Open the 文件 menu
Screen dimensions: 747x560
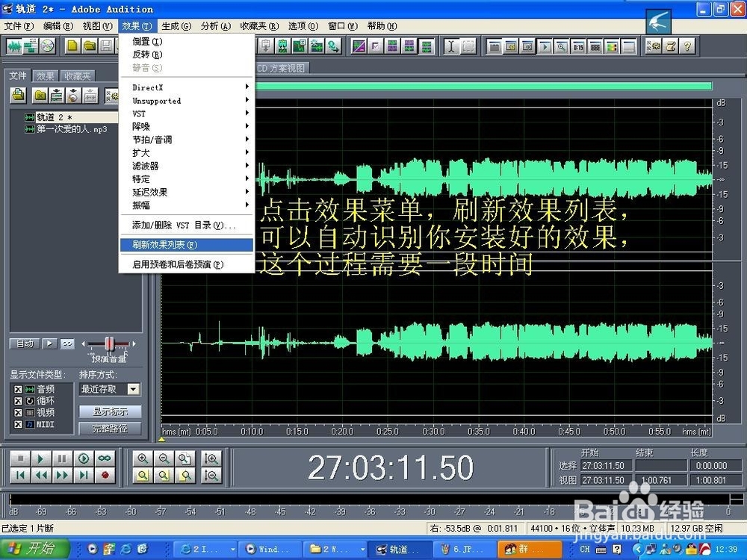click(x=19, y=25)
